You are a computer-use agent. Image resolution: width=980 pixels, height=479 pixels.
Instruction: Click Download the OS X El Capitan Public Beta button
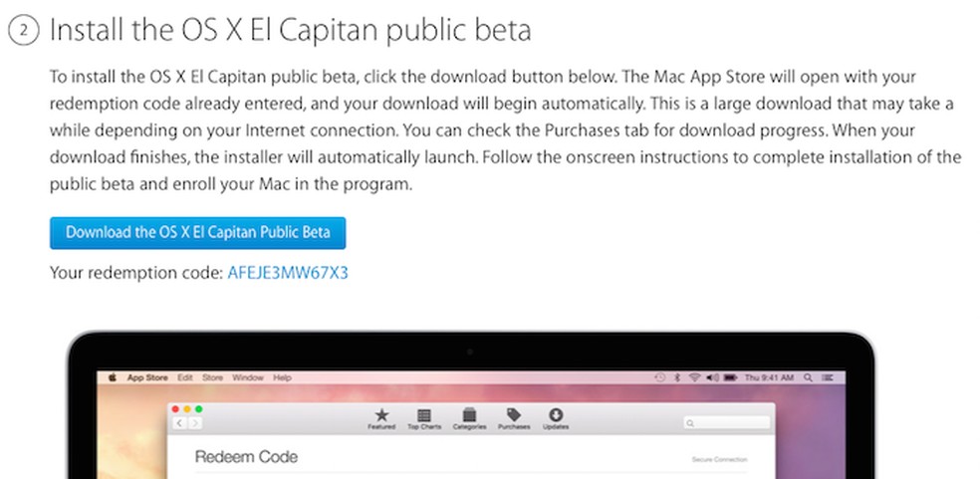click(x=197, y=233)
